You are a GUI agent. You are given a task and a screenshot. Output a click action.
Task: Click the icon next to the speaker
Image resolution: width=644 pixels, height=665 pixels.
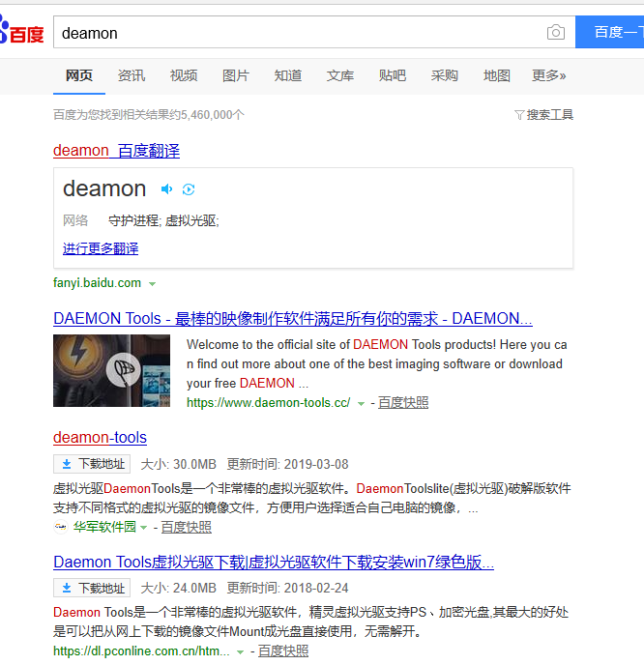(x=189, y=189)
